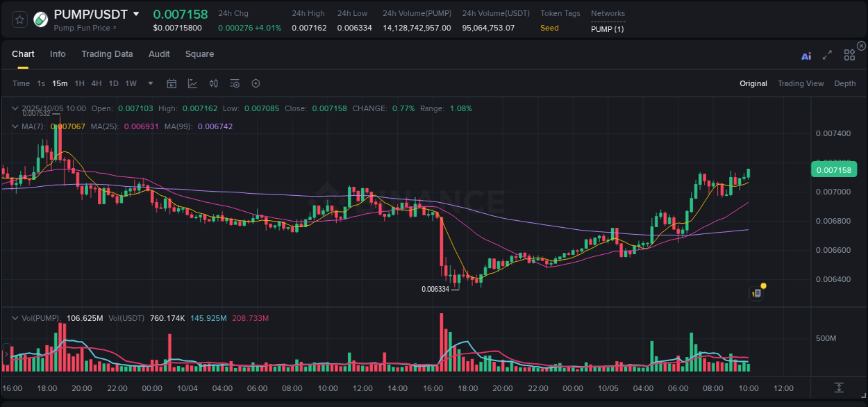The width and height of the screenshot is (868, 407).
Task: Toggle the Trading View chart mode
Action: tap(801, 83)
